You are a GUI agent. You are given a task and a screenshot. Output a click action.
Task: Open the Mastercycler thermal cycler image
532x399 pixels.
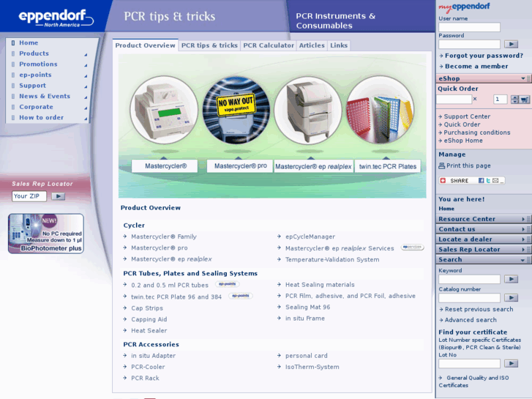(164, 110)
